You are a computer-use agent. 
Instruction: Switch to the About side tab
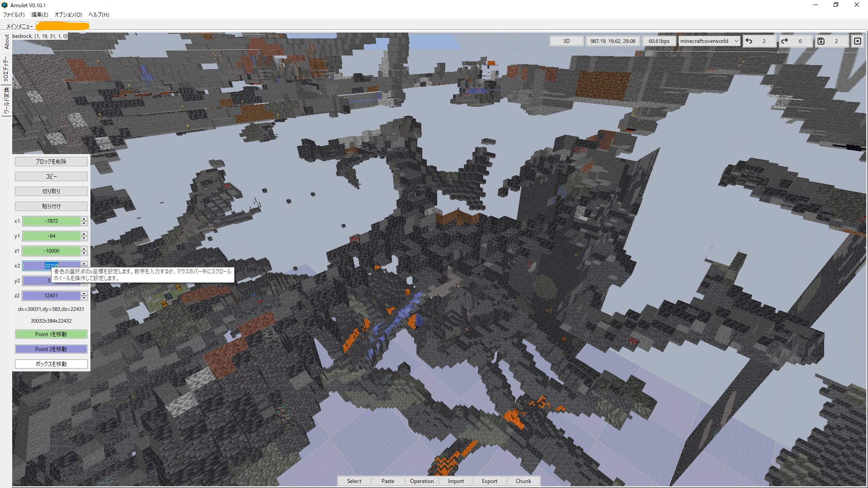(7, 42)
